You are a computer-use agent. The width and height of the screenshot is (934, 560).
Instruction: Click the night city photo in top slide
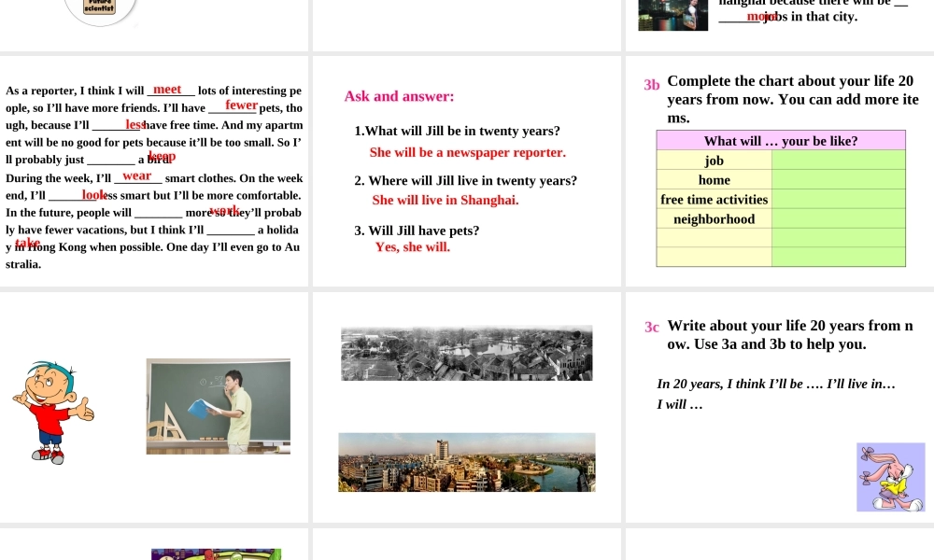(x=673, y=15)
